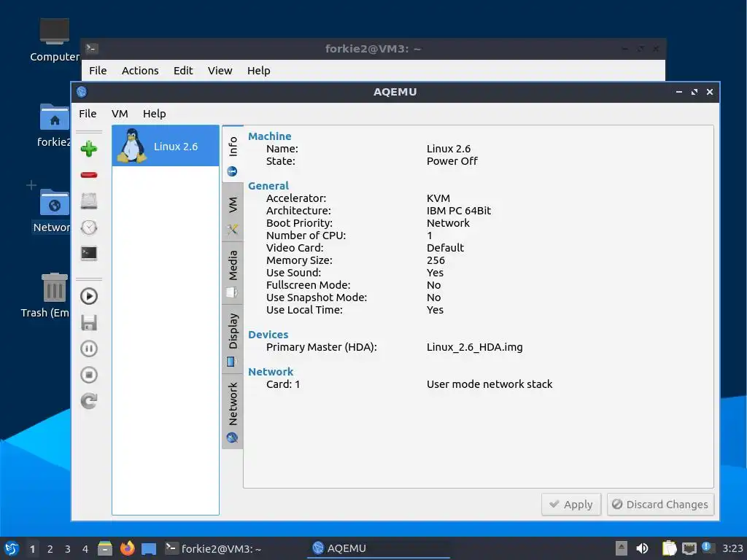This screenshot has width=747, height=560.
Task: Open the clock snapshot manager icon
Action: click(88, 227)
